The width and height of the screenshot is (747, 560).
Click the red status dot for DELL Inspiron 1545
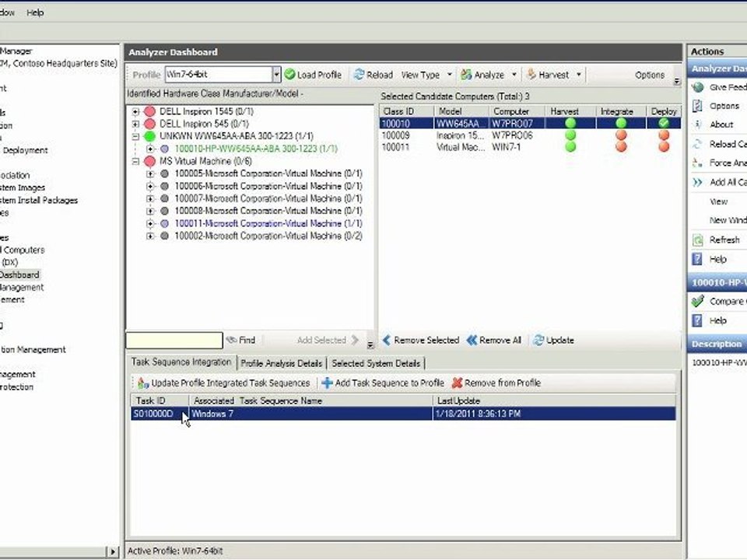coord(150,111)
